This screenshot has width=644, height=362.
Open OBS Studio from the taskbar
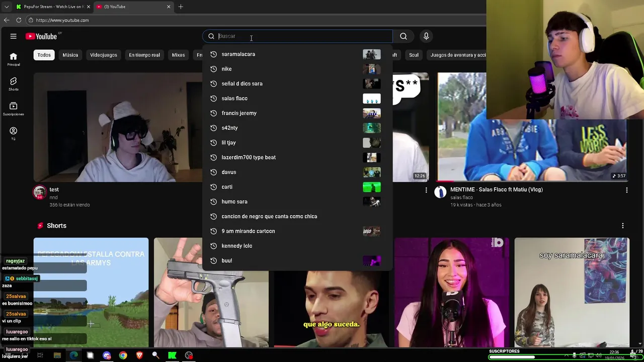pyautogui.click(x=189, y=355)
